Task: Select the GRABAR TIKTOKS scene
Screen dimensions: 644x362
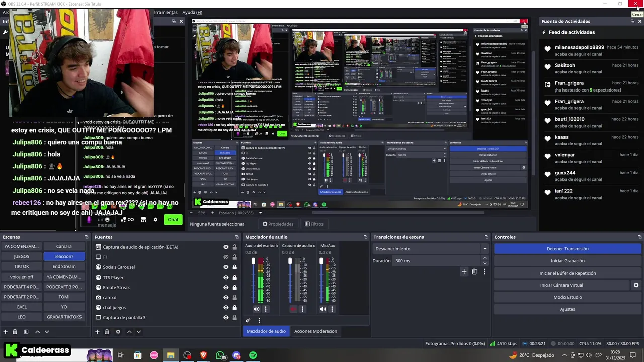Action: [64, 317]
